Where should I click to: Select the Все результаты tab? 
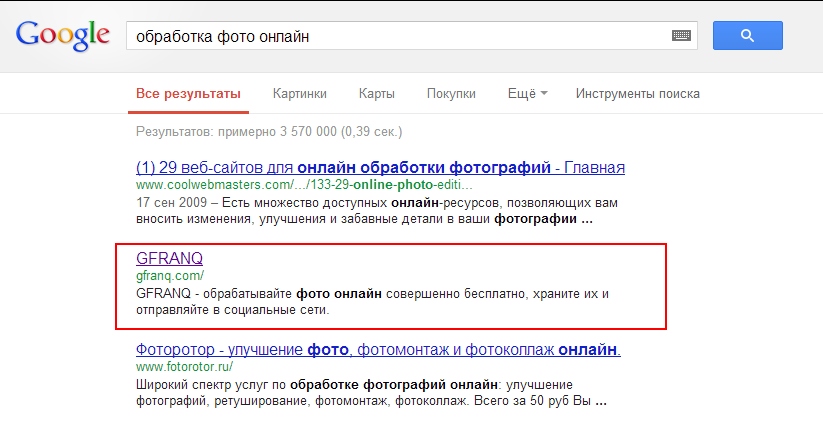pyautogui.click(x=188, y=94)
